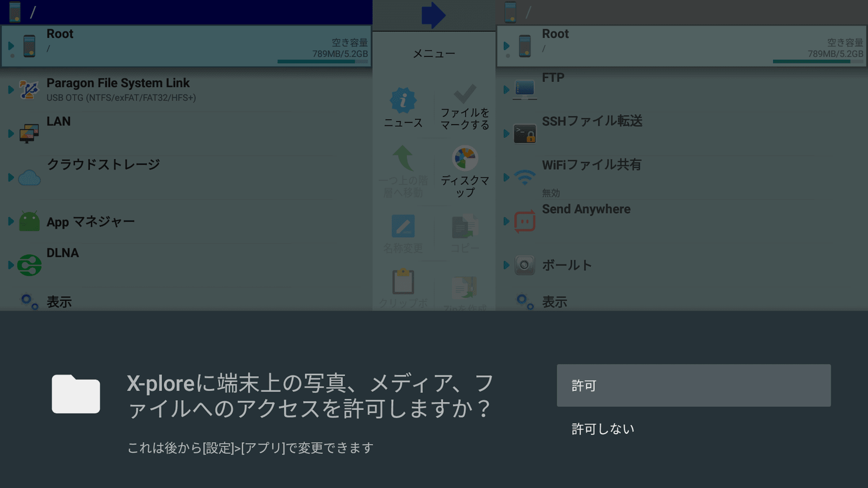Select ボールト vault item

566,265
